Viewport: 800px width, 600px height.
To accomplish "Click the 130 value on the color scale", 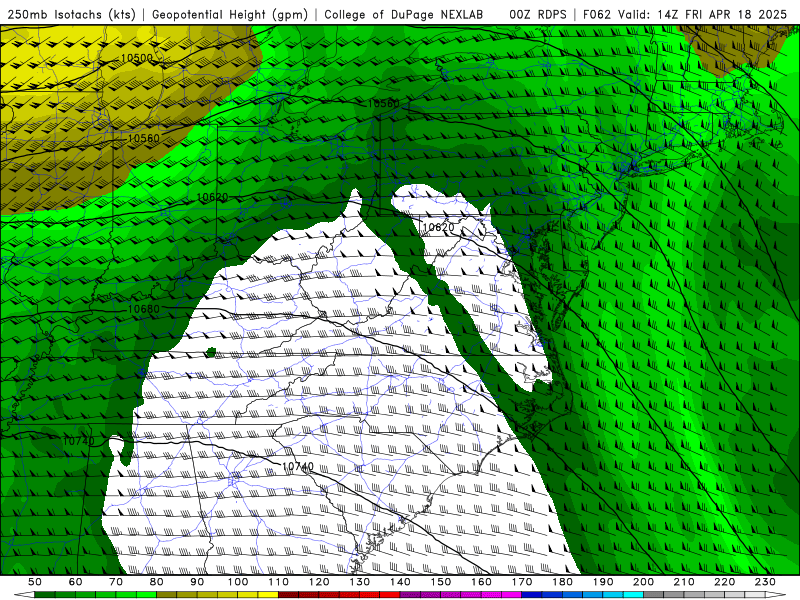I will (360, 582).
